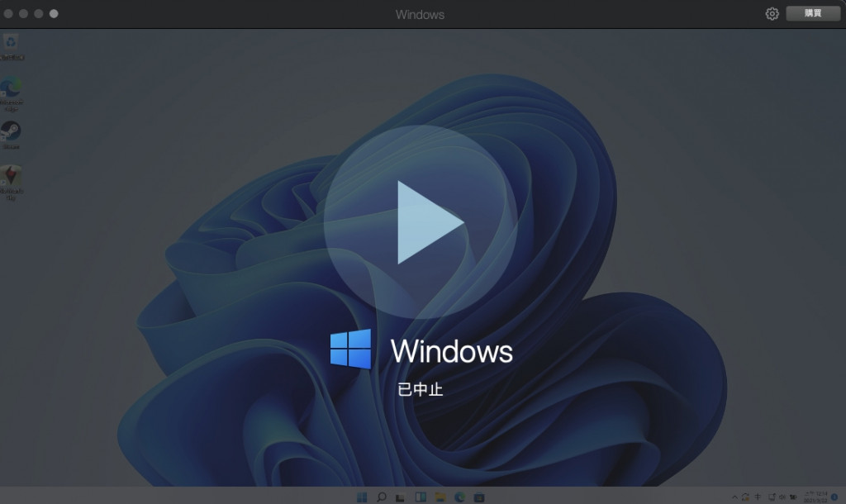This screenshot has width=846, height=504.
Task: Open the blue notification badge beside the clock
Action: pyautogui.click(x=834, y=497)
